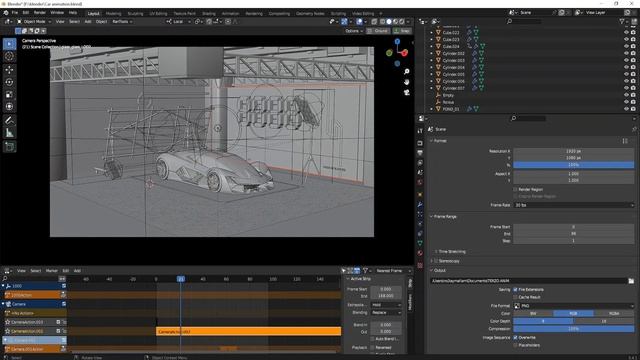The height and width of the screenshot is (360, 640).
Task: Open the Tool settings properties tab icon
Action: 420,131
